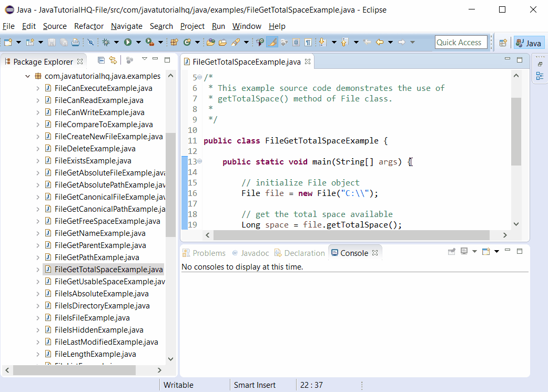The height and width of the screenshot is (392, 548).
Task: Maximize the Package Explorer view
Action: coord(167,60)
